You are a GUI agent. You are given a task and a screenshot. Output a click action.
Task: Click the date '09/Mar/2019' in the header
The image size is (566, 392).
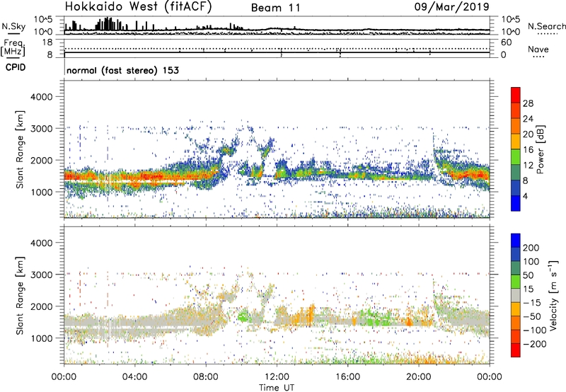click(451, 7)
